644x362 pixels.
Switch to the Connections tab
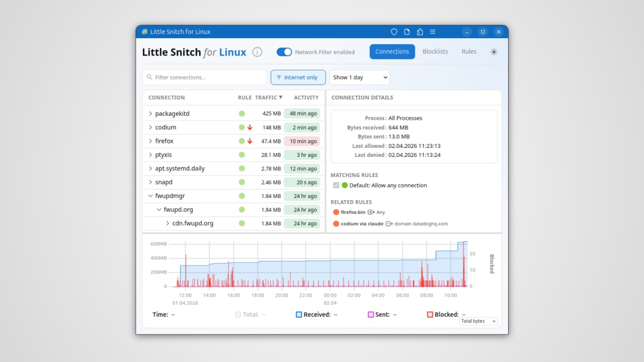(392, 52)
